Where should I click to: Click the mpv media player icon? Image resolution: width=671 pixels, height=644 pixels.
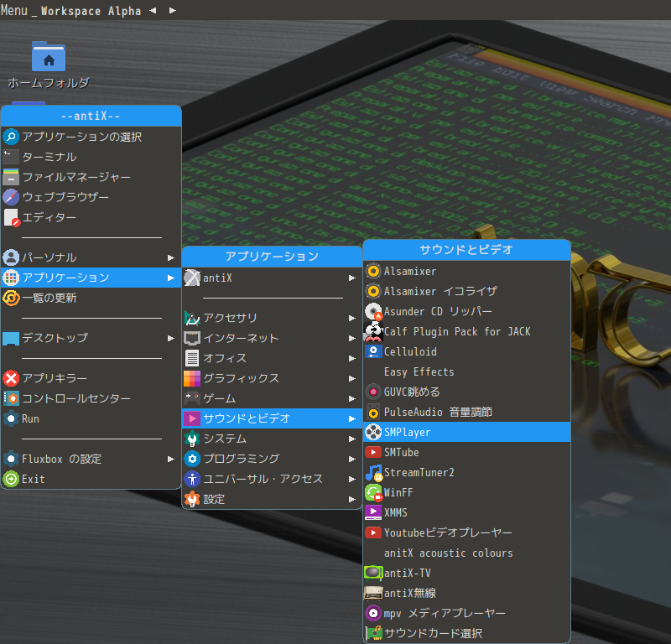pos(372,613)
